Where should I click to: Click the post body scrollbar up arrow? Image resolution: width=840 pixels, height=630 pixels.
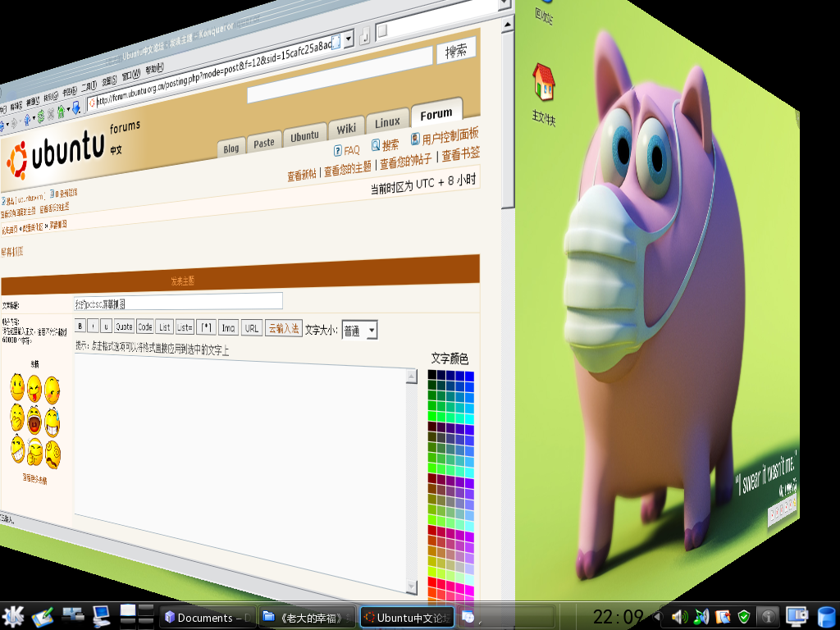[x=412, y=377]
